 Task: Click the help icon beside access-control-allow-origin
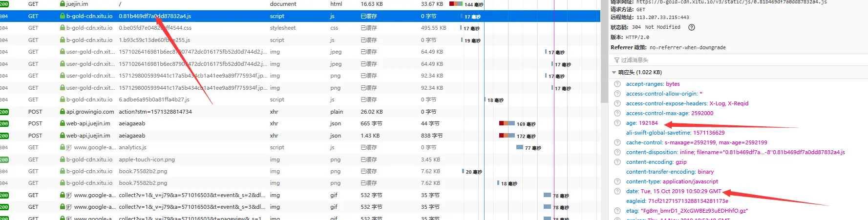click(617, 94)
